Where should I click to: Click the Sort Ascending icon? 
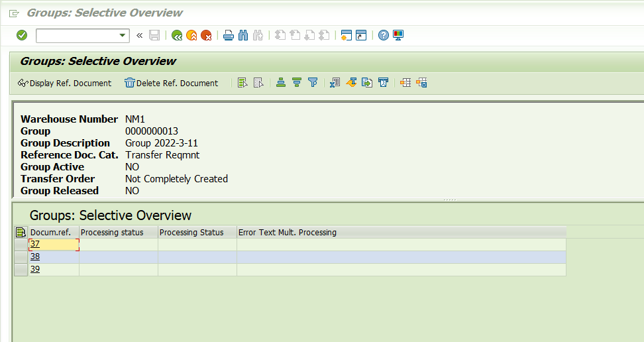(x=281, y=83)
